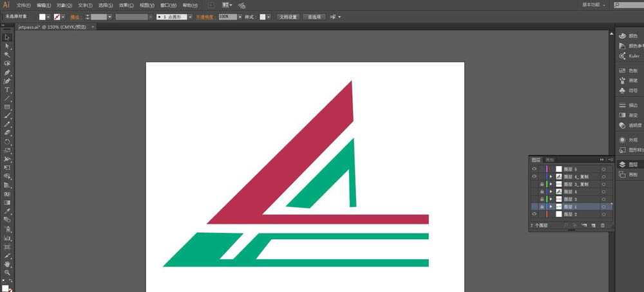Expand the second layer disclosure triangle

click(551, 177)
